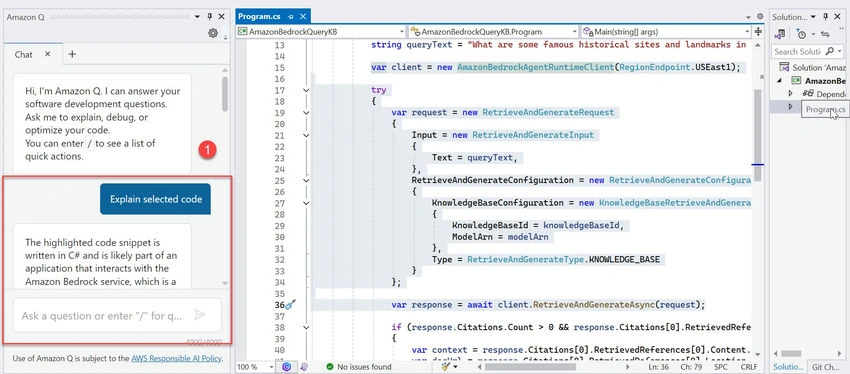Click the Solution Explorer search magnifier
This screenshot has height=374, width=850.
[x=829, y=51]
